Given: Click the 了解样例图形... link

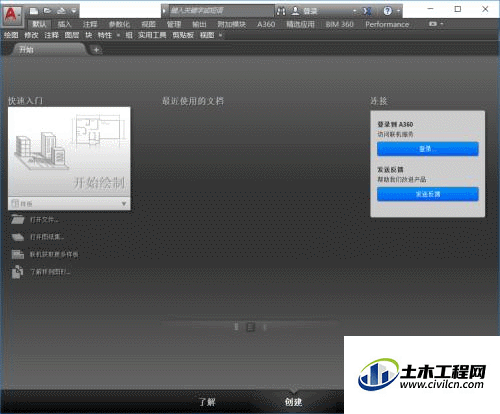Looking at the screenshot, I should click(x=50, y=272).
